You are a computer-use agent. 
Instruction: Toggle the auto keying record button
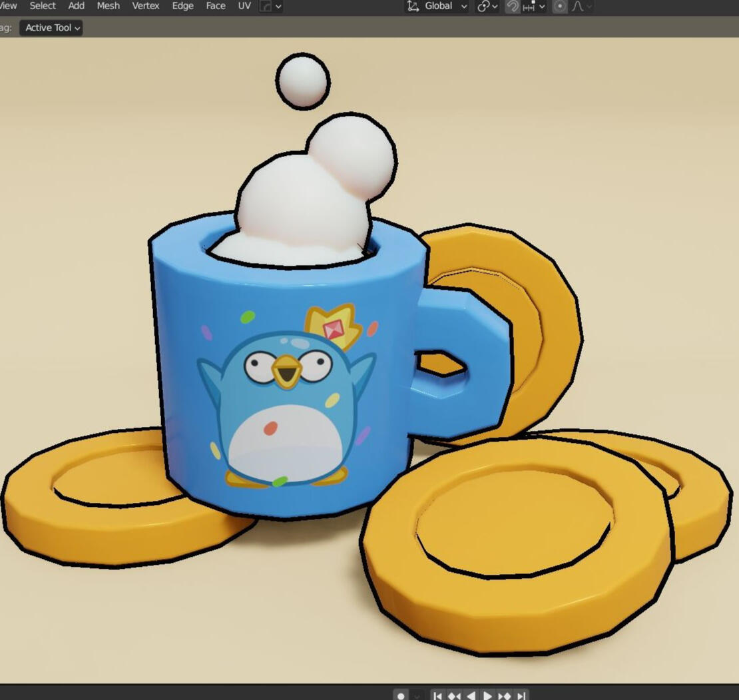[x=401, y=695]
